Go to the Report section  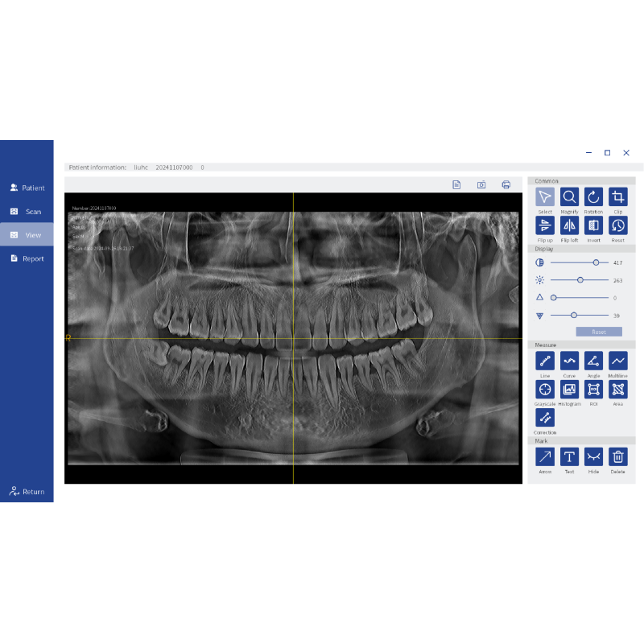[27, 258]
